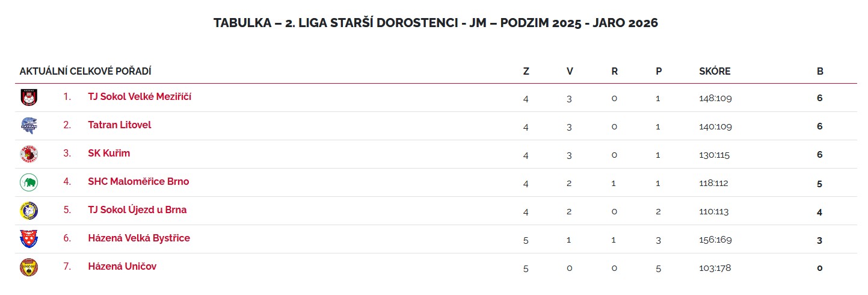Image resolution: width=868 pixels, height=295 pixels.
Task: Open the SK Kuřim team page
Action: [109, 153]
